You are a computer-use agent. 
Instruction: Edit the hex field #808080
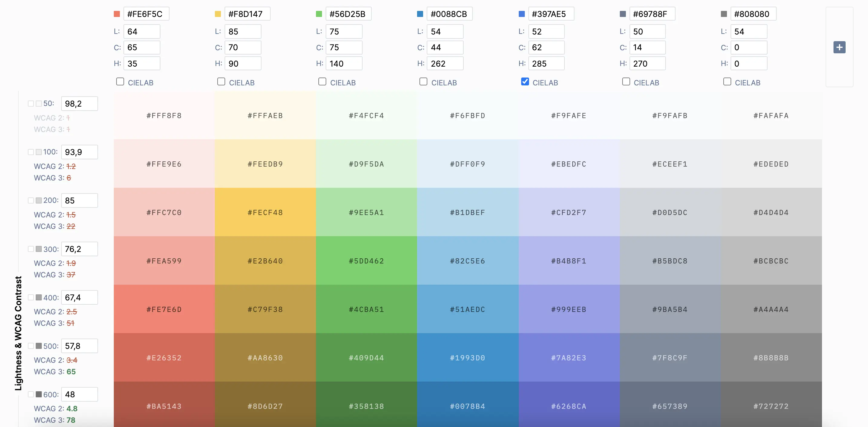pos(753,14)
